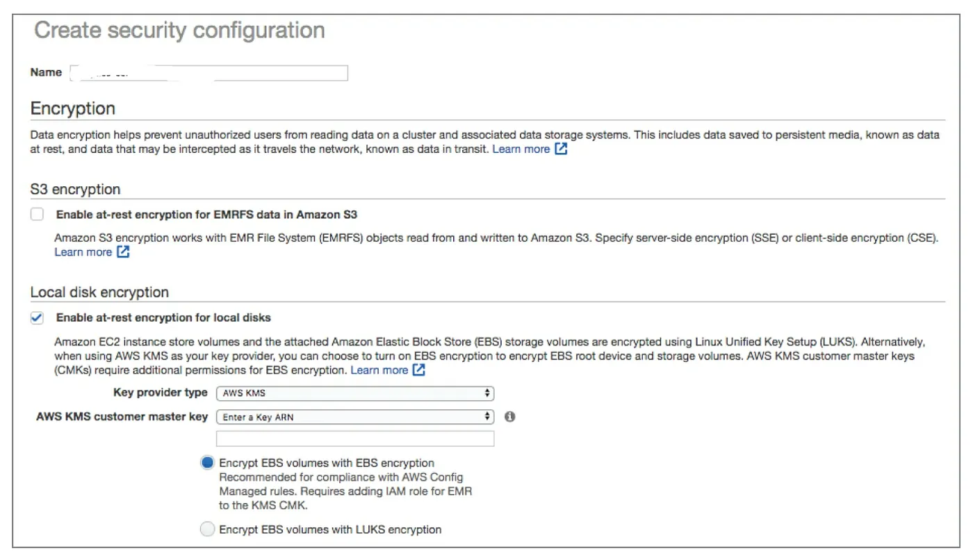973x560 pixels.
Task: Click 'Enable at-rest encryption for EMRFS data' label text
Action: coord(206,215)
